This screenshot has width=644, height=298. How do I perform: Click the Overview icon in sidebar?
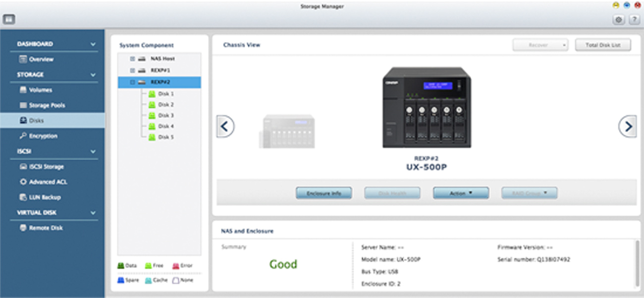[22, 59]
